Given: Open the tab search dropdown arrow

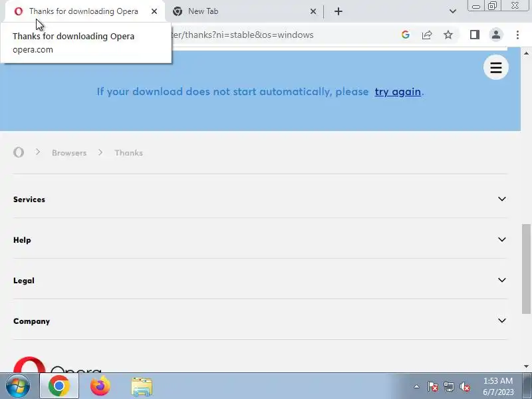Looking at the screenshot, I should [453, 11].
